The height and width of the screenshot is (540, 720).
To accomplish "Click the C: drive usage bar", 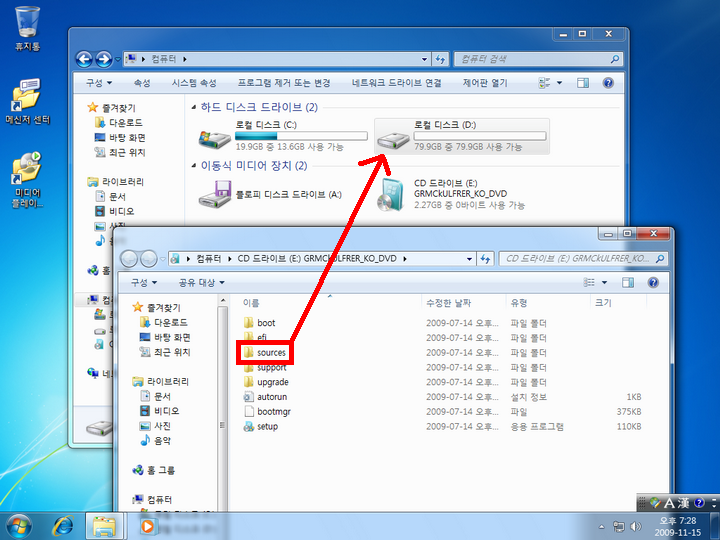I will pyautogui.click(x=301, y=136).
